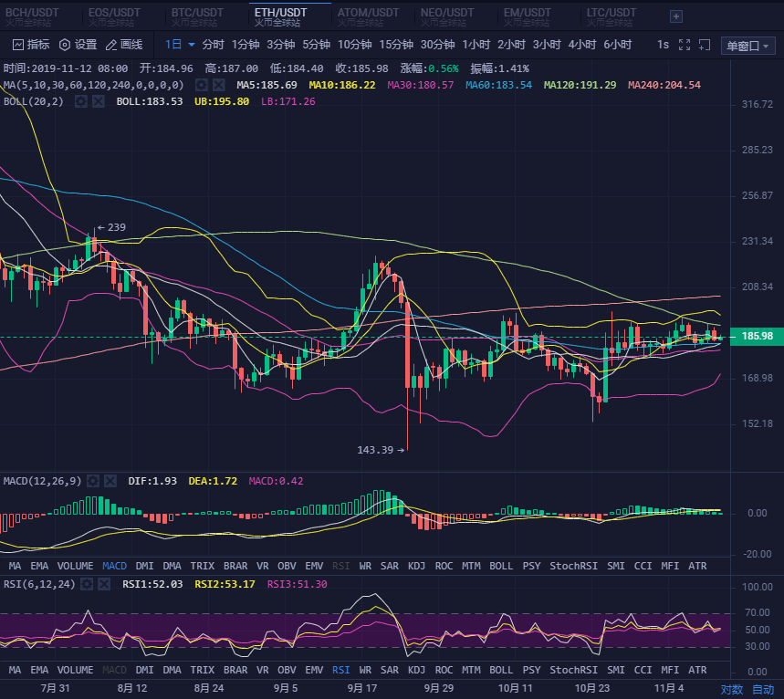
Task: Toggle 对数 logarithmic scale
Action: click(x=731, y=689)
